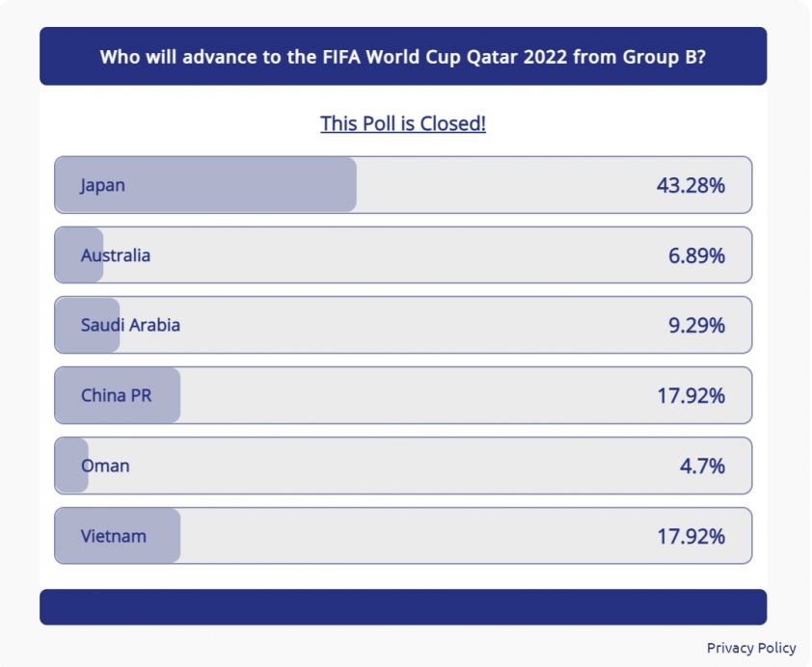The image size is (812, 667).
Task: Click the 17.92% value beside Vietnam
Action: click(690, 537)
